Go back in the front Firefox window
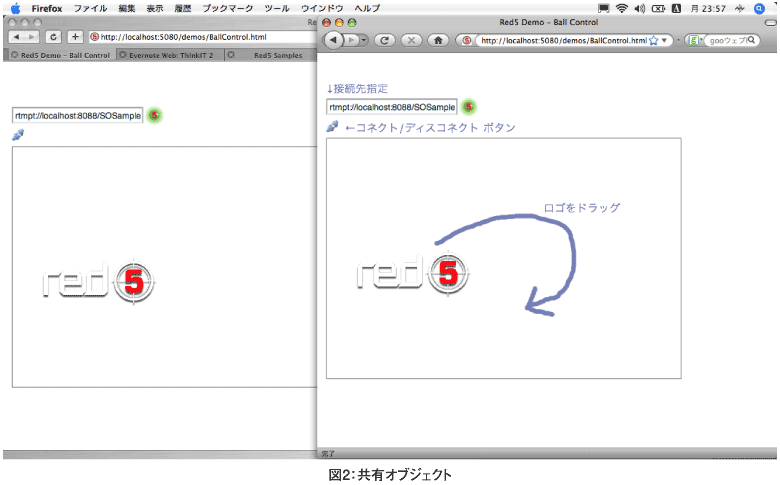Image resolution: width=780 pixels, height=485 pixels. click(x=334, y=40)
